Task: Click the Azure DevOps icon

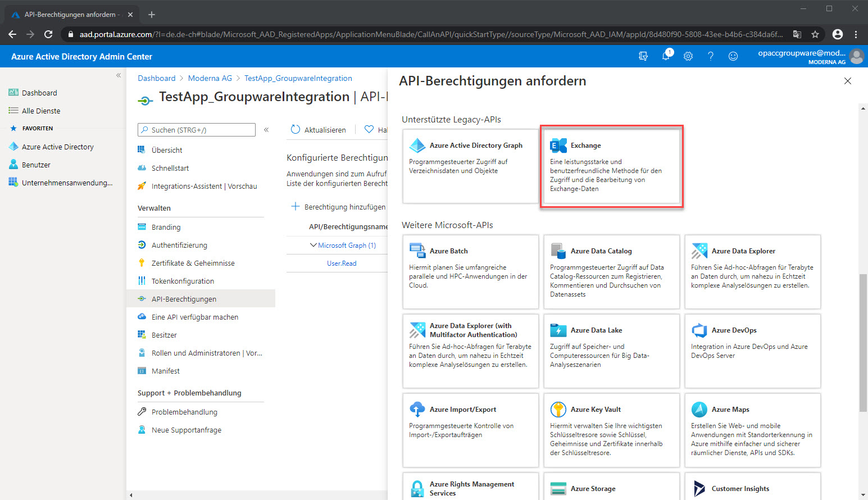Action: (699, 330)
